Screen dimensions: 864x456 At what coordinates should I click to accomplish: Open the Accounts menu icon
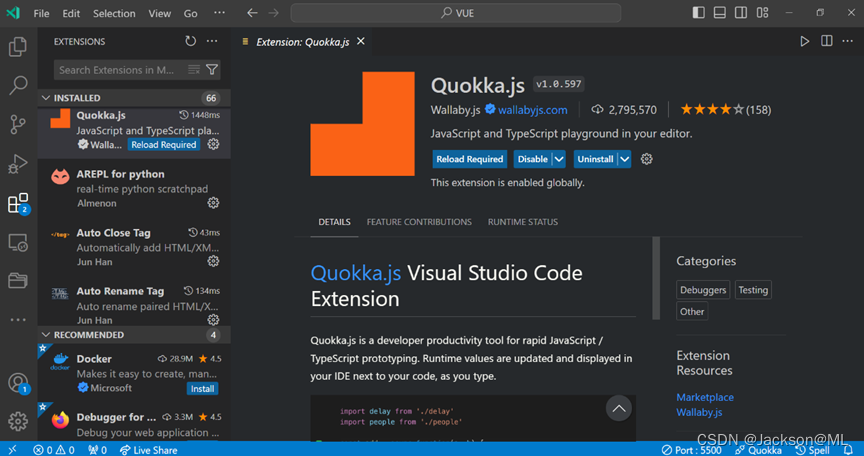pyautogui.click(x=18, y=382)
